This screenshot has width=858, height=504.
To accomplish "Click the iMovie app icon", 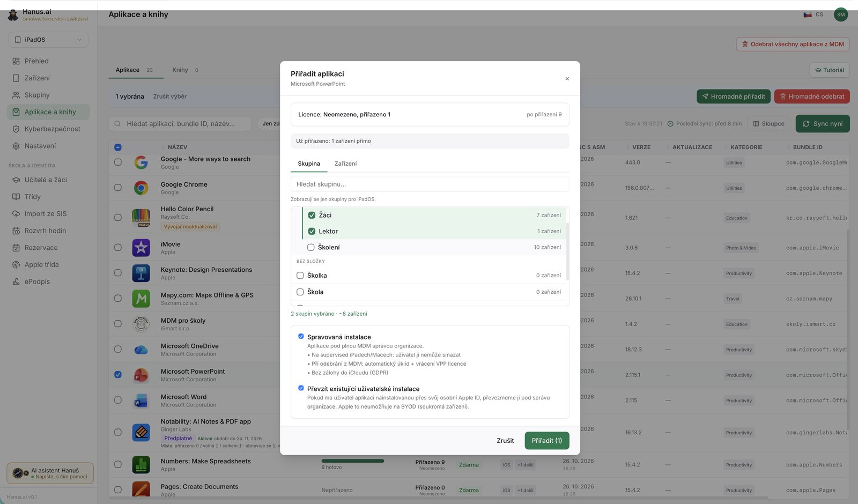I will pos(141,248).
